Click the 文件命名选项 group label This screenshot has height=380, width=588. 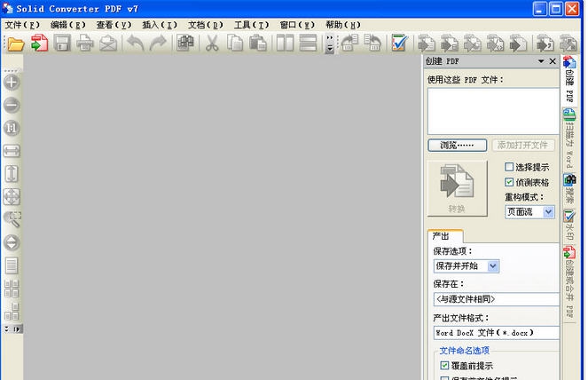[464, 351]
